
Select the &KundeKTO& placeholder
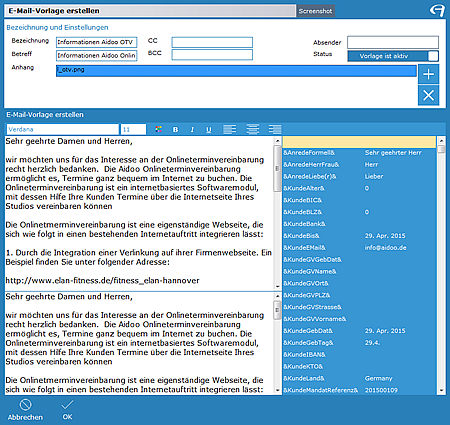[x=303, y=366]
